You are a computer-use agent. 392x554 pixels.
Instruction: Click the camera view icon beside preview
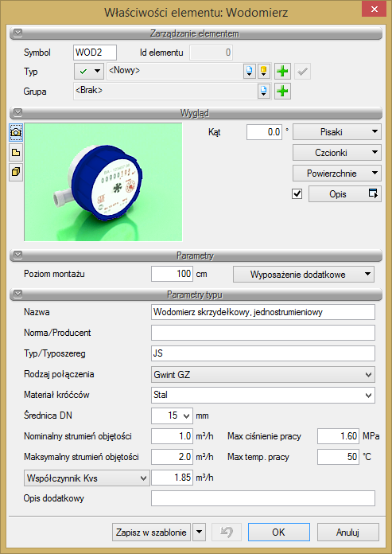pos(16,132)
